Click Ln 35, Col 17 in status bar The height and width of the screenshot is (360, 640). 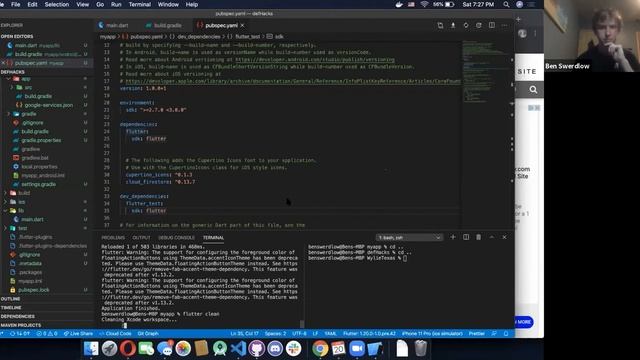click(244, 333)
